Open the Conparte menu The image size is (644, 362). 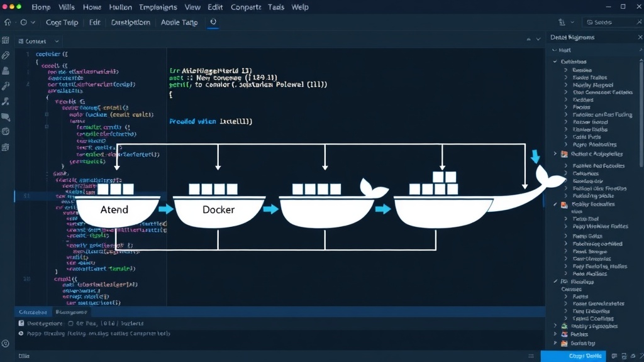tap(246, 8)
